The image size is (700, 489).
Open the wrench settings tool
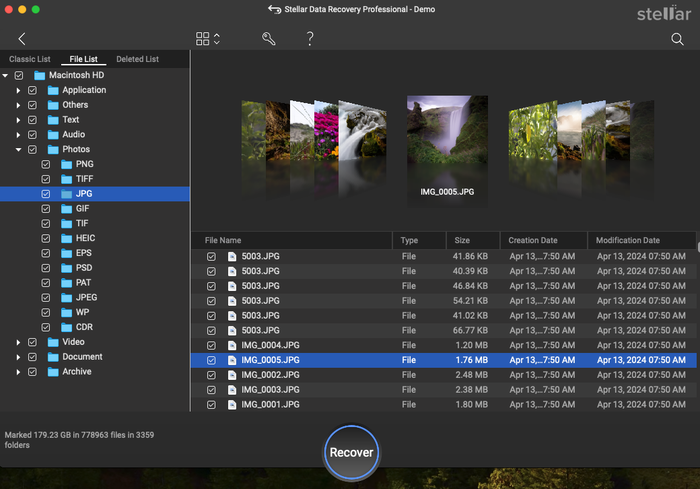[x=268, y=39]
